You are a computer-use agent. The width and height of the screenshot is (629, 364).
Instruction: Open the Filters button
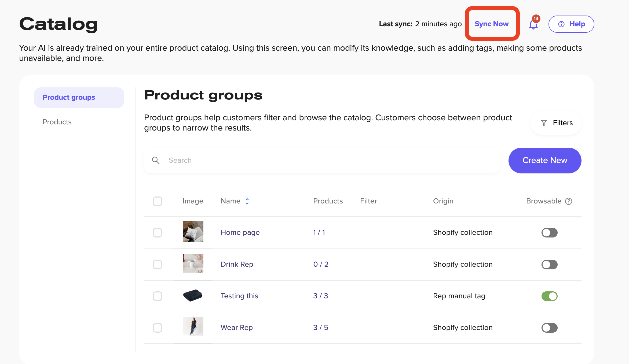pos(556,123)
